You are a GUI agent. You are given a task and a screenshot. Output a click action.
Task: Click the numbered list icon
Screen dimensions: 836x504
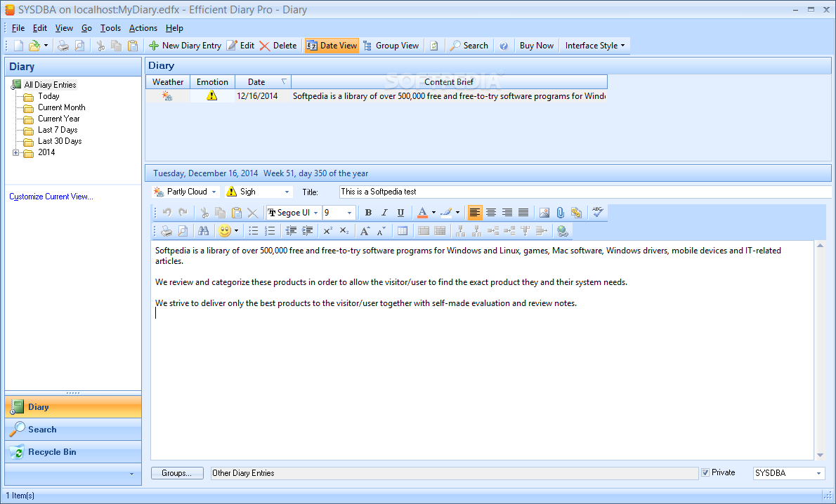(270, 231)
